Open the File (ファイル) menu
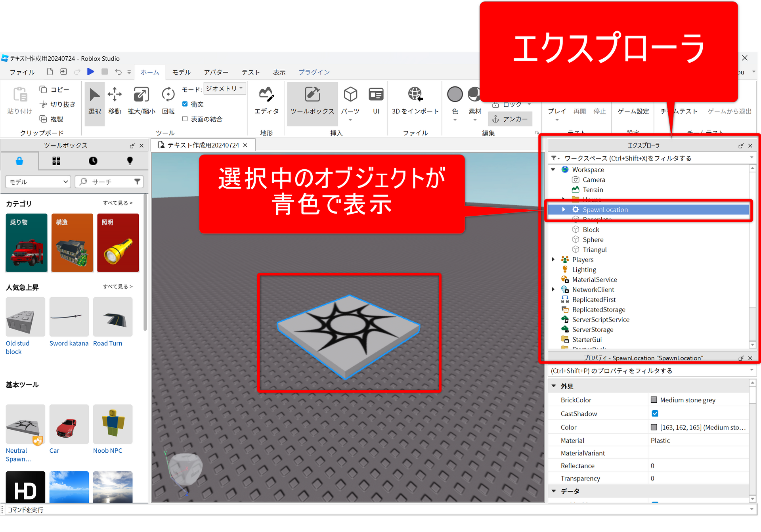This screenshot has height=532, width=761. (x=22, y=72)
